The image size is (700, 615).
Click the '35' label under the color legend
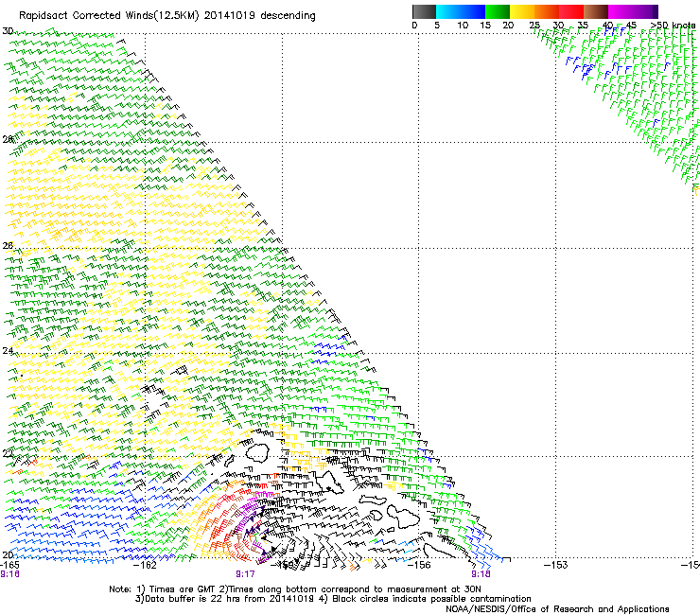583,26
